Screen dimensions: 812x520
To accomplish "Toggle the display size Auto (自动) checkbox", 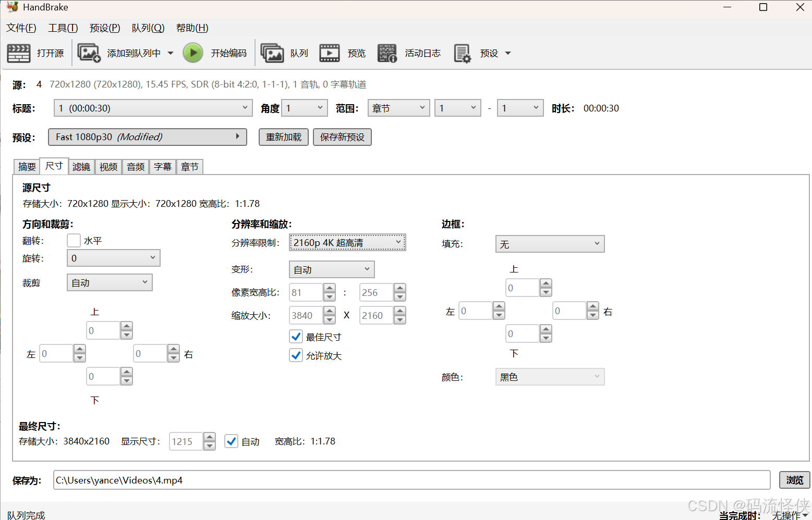I will coord(232,441).
